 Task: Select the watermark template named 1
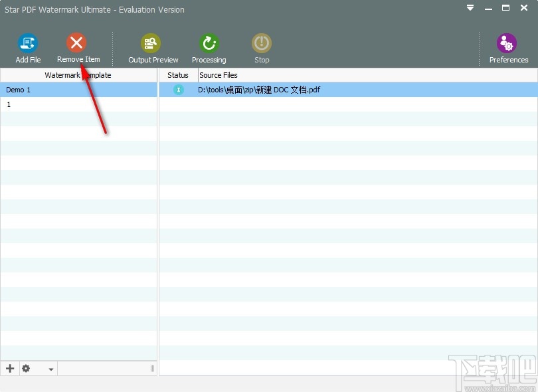[78, 104]
